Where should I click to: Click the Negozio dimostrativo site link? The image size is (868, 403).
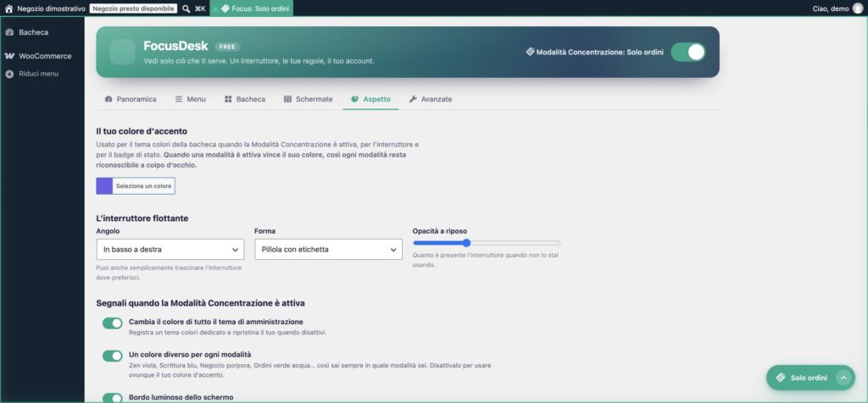pyautogui.click(x=46, y=8)
